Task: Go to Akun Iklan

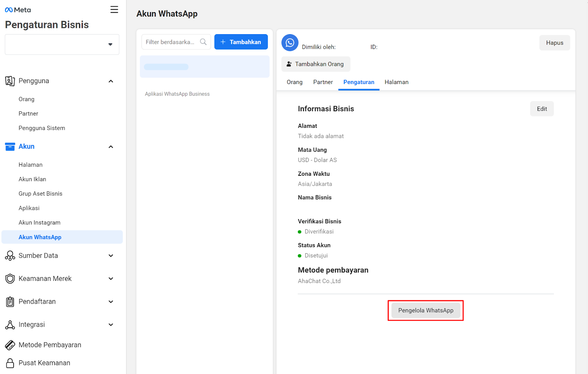Action: 32,179
